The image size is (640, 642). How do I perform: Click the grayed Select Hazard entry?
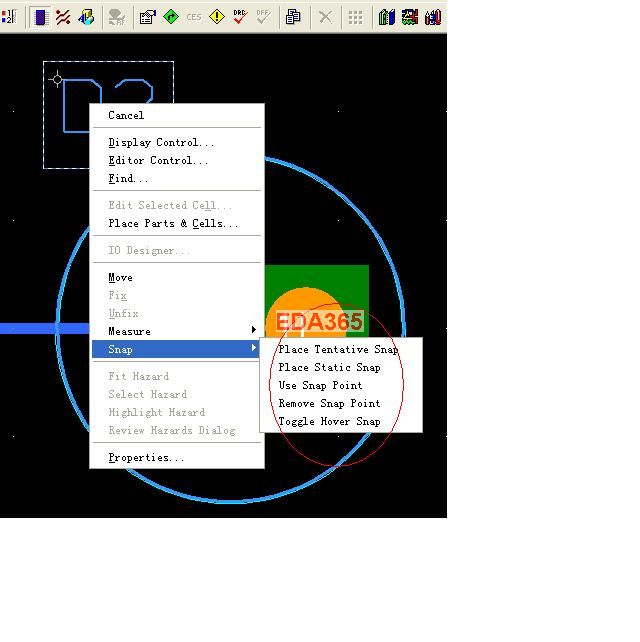coord(177,394)
